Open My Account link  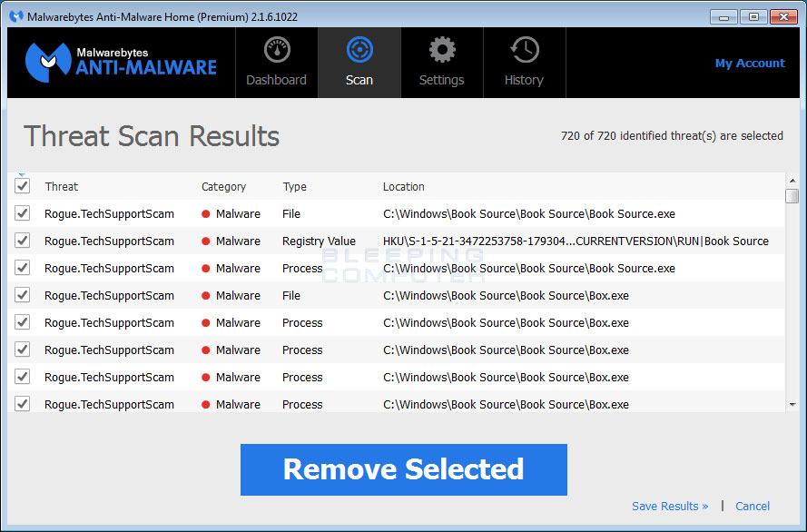click(750, 64)
